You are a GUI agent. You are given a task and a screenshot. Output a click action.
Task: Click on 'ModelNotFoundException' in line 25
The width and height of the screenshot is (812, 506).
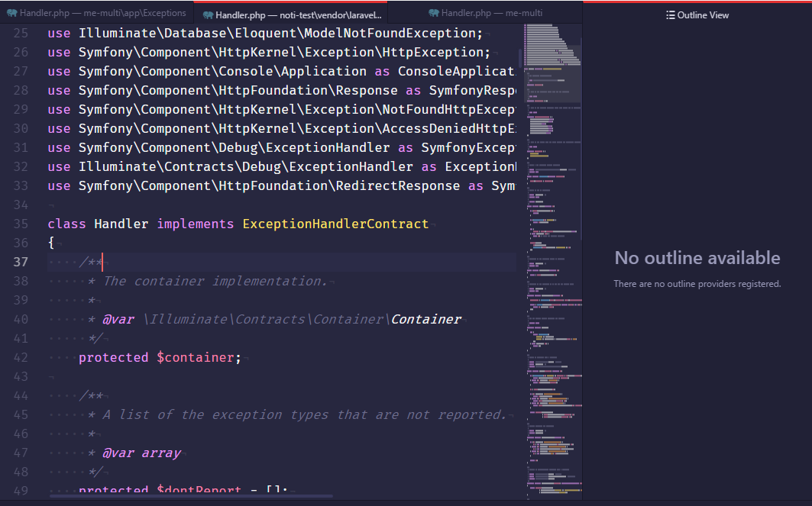[x=390, y=33]
